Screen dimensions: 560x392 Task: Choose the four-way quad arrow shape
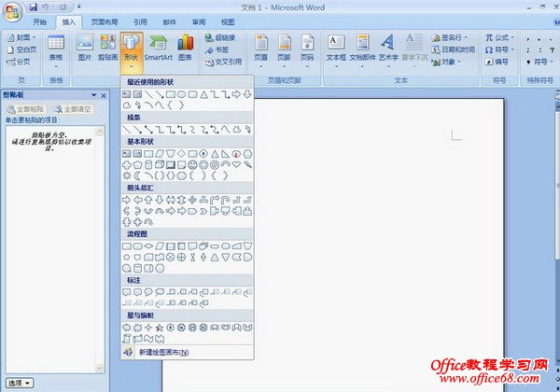coord(192,200)
